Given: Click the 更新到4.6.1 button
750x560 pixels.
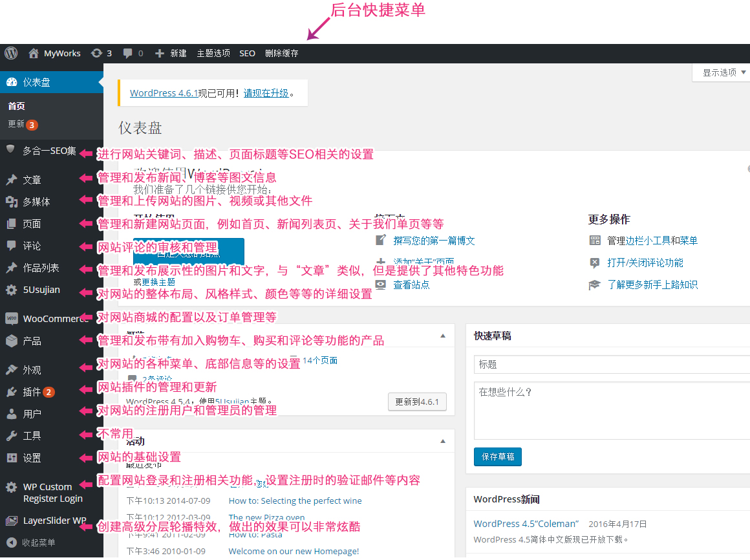Looking at the screenshot, I should (417, 402).
